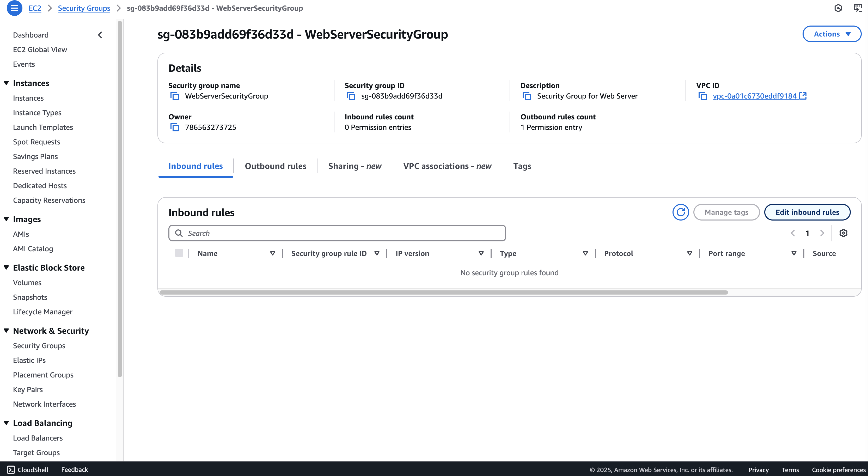Focus the inbound rules Search field

[337, 233]
